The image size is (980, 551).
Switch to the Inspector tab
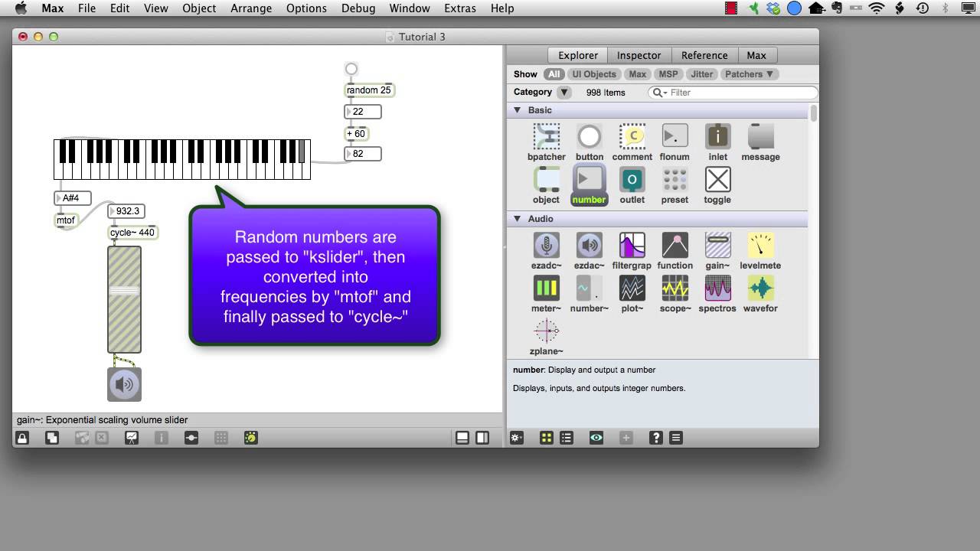click(x=639, y=55)
